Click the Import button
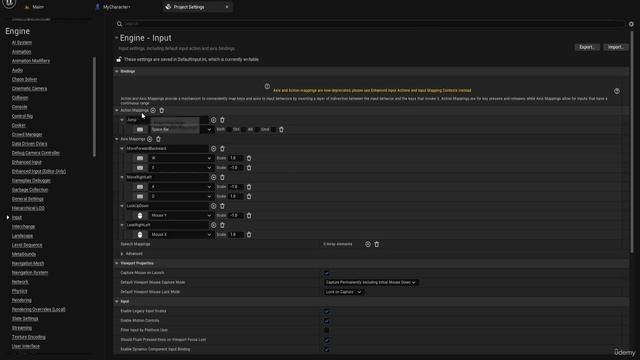 click(x=616, y=47)
